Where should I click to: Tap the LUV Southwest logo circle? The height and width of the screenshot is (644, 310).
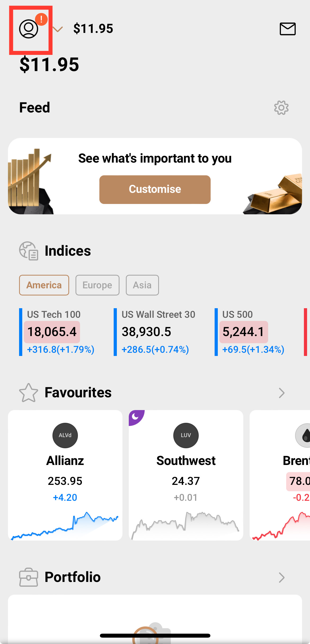pyautogui.click(x=186, y=435)
